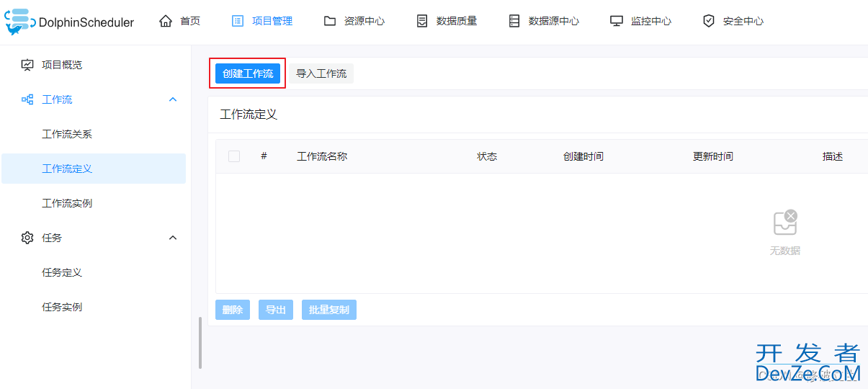Open the 数据质量 top menu
868x389 pixels.
pos(457,21)
